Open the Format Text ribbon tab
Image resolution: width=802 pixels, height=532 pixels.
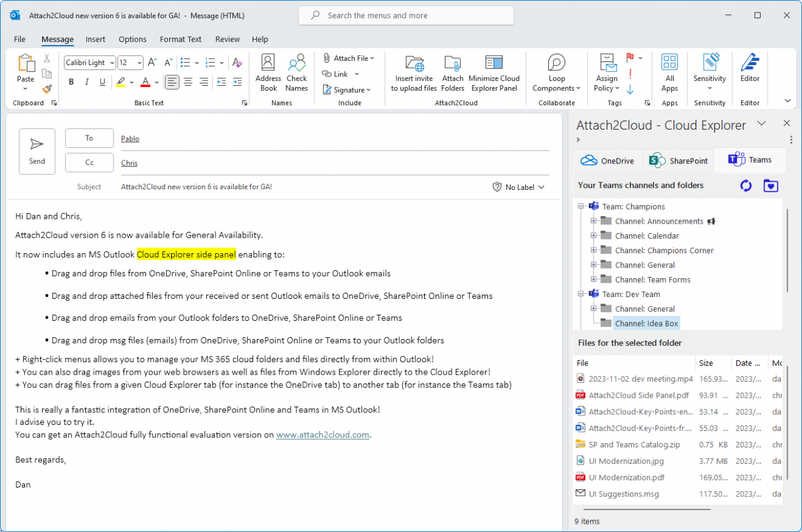coord(180,39)
